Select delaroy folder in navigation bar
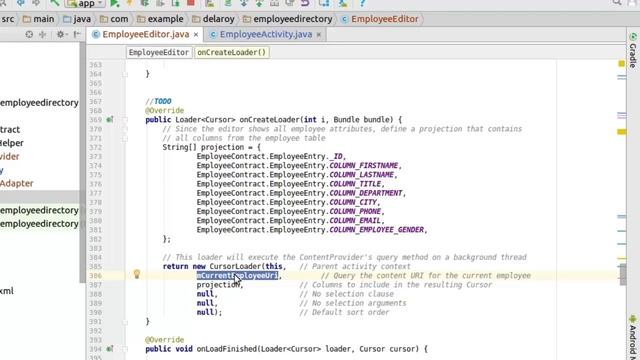This screenshot has height=360, width=640. [213, 19]
